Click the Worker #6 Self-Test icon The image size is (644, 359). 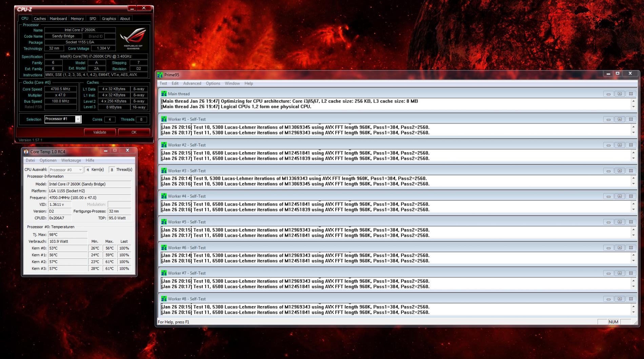pos(164,248)
